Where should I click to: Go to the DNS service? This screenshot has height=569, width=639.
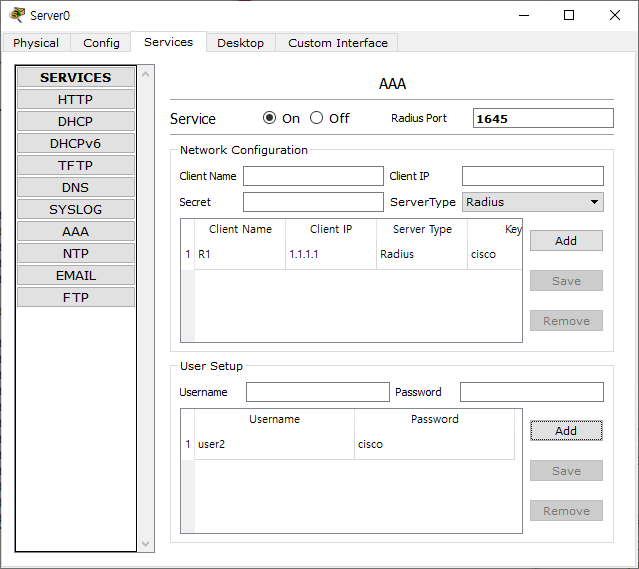[76, 187]
